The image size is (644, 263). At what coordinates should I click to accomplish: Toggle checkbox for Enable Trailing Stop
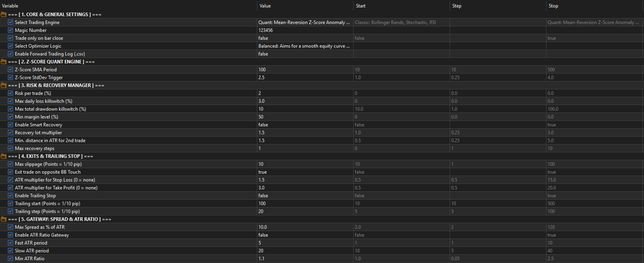pyautogui.click(x=11, y=196)
